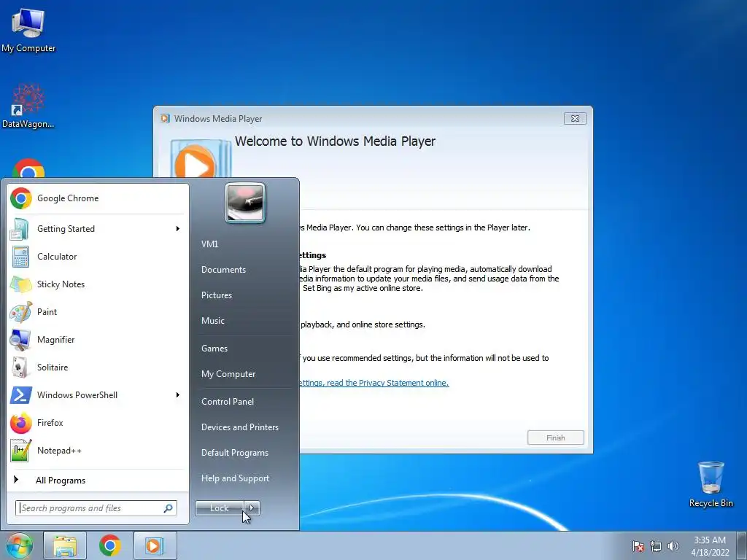Click the user account picture in Start menu
747x560 pixels.
245,203
